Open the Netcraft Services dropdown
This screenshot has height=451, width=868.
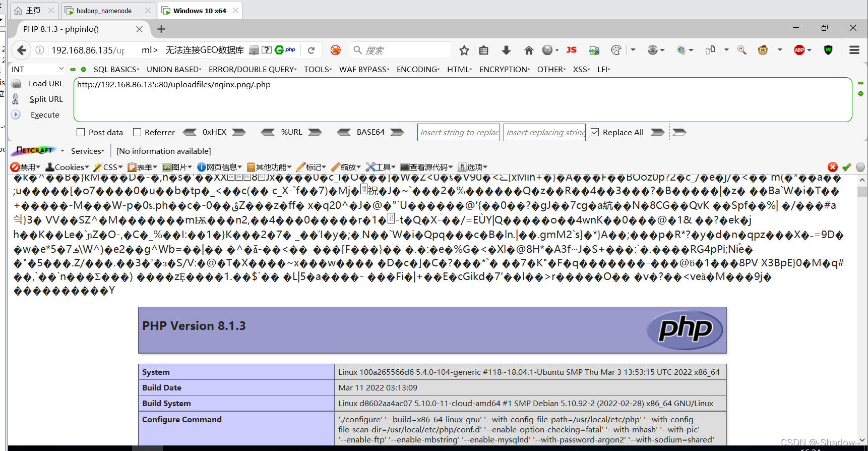[x=88, y=151]
